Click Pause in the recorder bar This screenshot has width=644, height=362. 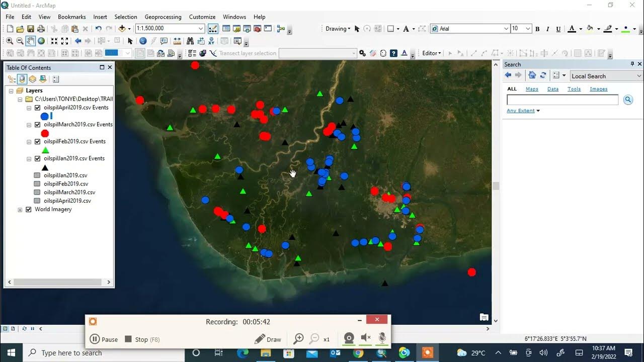coord(104,339)
